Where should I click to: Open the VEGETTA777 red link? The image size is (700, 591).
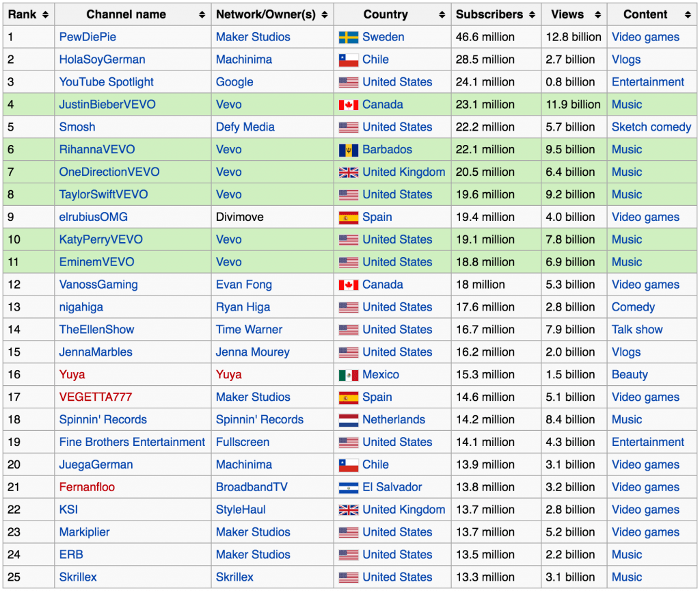tap(96, 397)
